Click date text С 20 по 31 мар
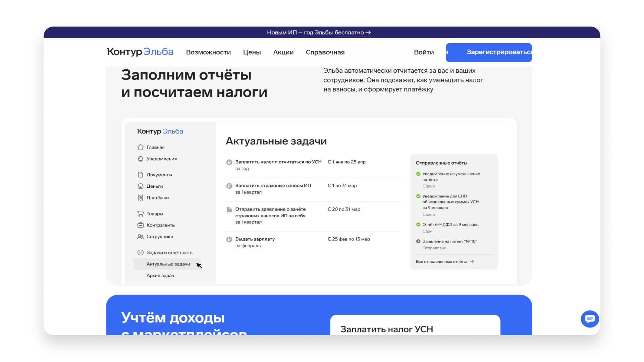The height and width of the screenshot is (362, 644). click(344, 209)
